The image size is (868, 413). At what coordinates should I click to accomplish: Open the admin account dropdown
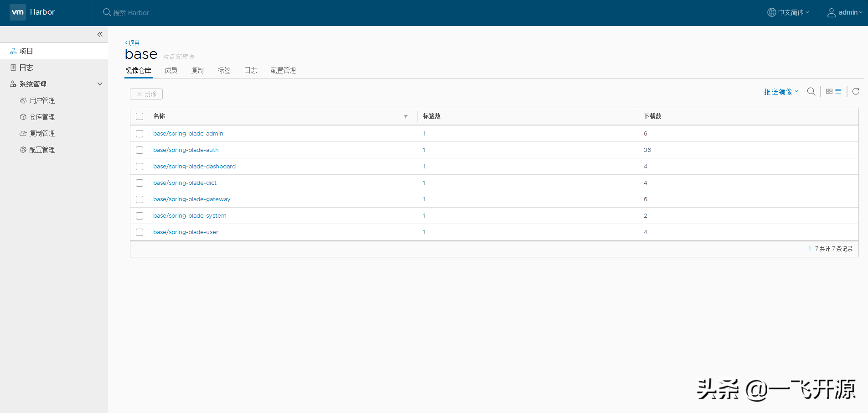coord(845,12)
